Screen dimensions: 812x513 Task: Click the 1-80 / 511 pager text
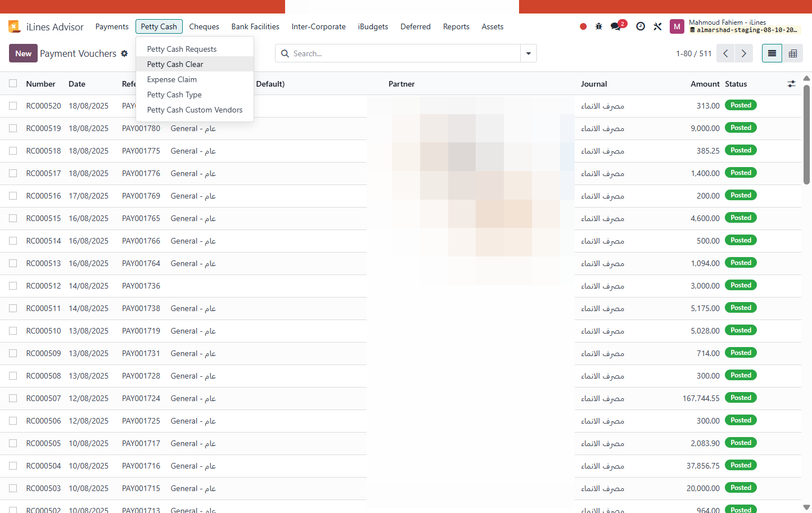pyautogui.click(x=693, y=53)
